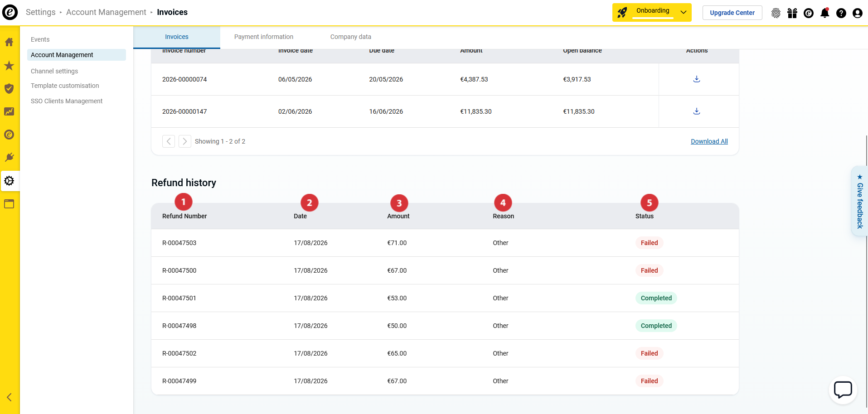
Task: Click the Download All link
Action: pyautogui.click(x=709, y=141)
